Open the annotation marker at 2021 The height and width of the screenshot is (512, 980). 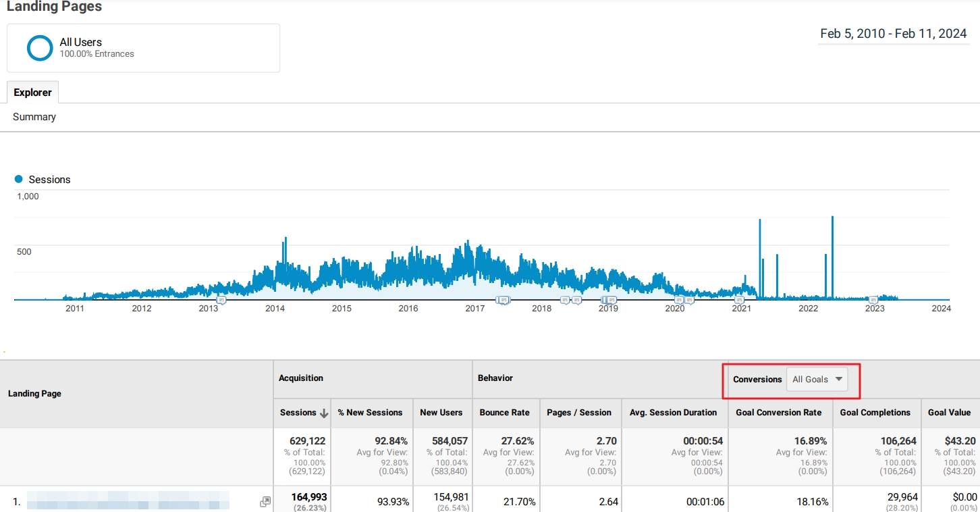coord(739,300)
